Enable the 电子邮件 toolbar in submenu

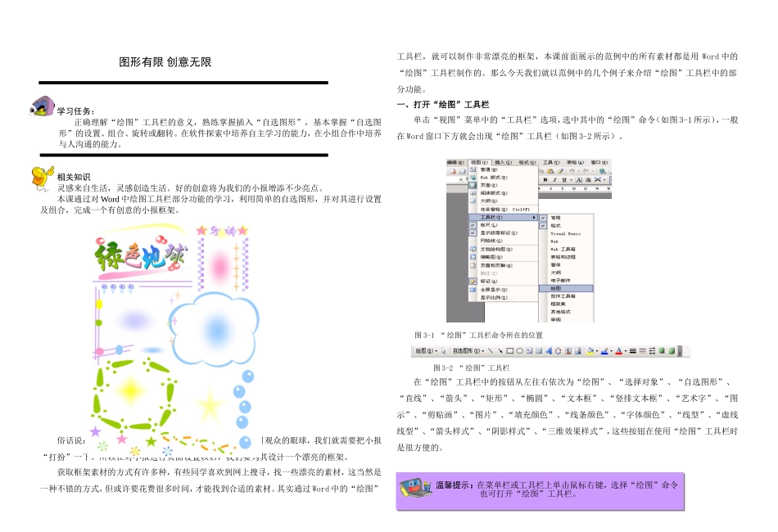pos(567,280)
